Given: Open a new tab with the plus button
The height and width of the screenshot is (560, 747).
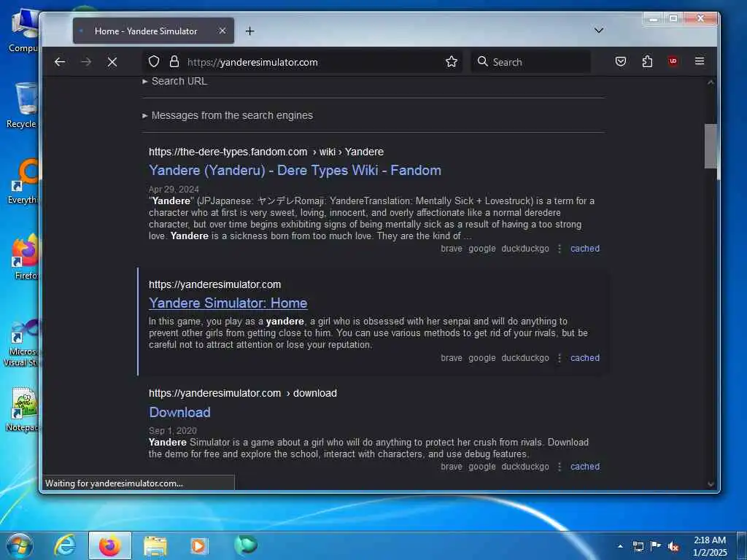Looking at the screenshot, I should point(249,31).
